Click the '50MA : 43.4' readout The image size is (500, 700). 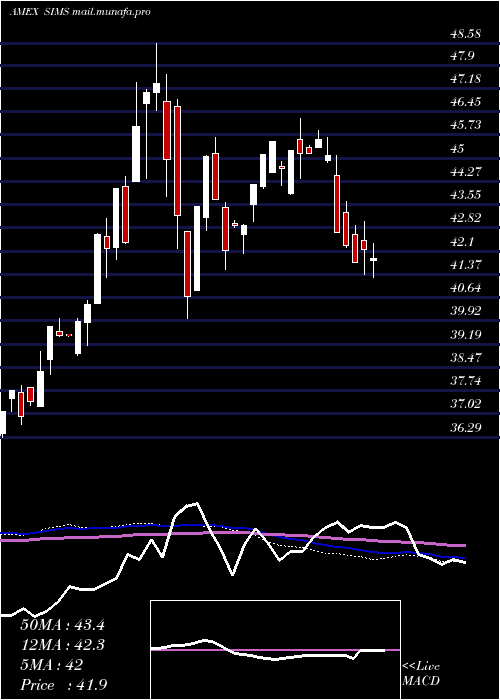coord(62,625)
